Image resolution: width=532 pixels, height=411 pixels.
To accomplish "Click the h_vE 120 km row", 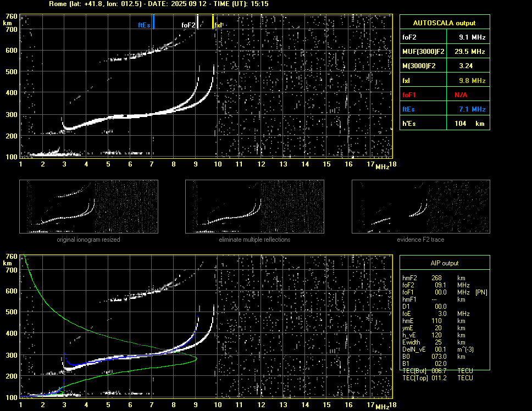I will tap(434, 335).
